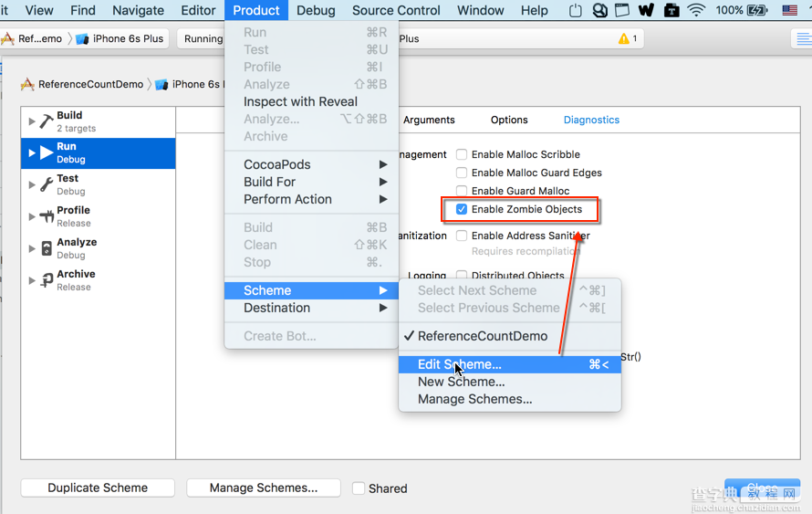
Task: Switch to the Arguments tab
Action: pyautogui.click(x=429, y=120)
